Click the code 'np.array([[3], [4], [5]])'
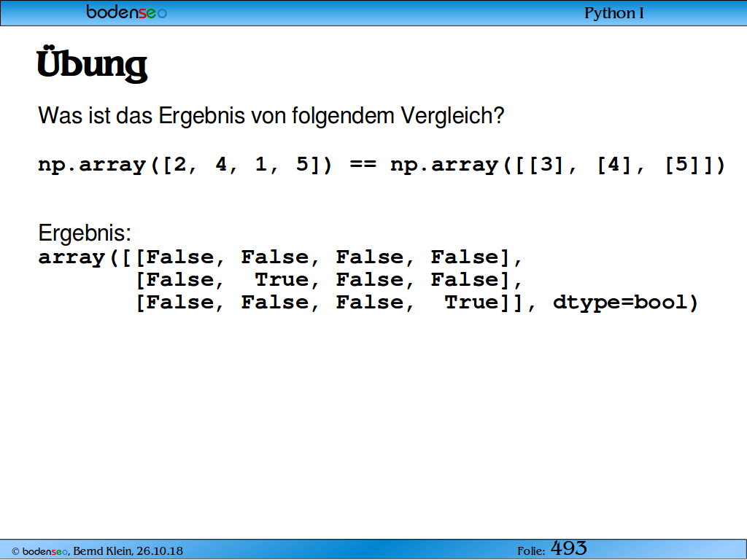747x560 pixels. tap(557, 166)
